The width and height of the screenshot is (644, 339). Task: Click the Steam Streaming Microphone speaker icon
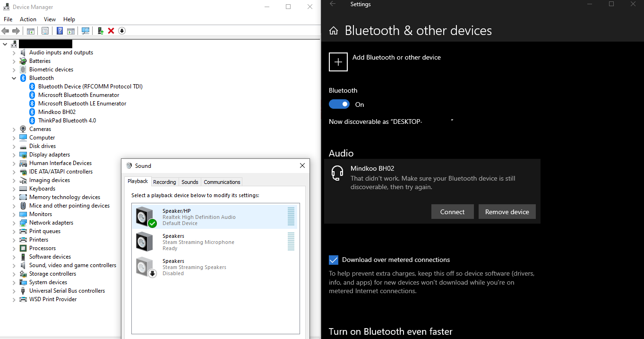144,242
